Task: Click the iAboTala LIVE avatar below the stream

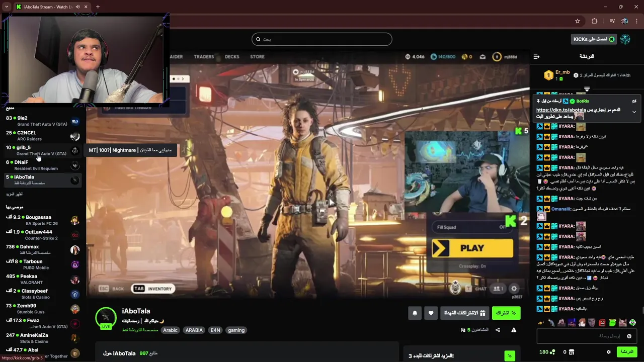Action: point(106,319)
